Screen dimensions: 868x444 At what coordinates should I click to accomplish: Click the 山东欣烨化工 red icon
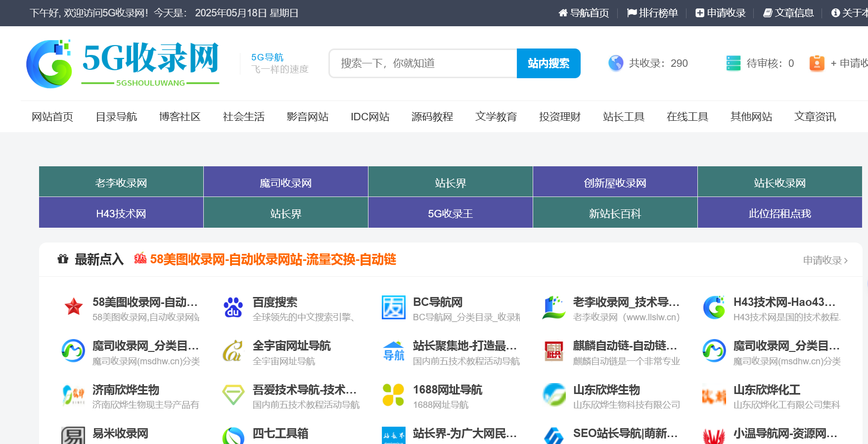tap(714, 395)
